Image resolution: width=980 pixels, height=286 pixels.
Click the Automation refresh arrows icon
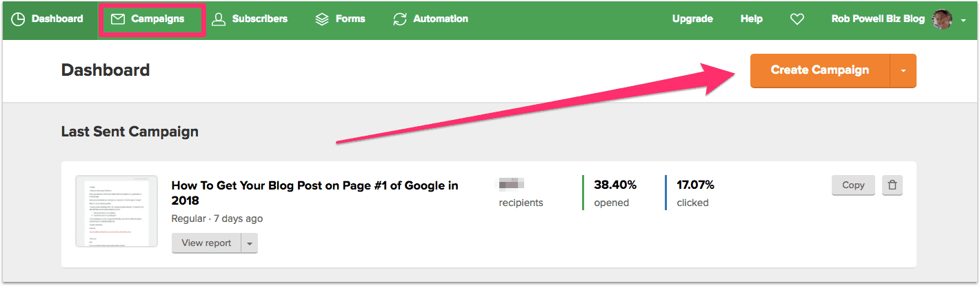399,19
